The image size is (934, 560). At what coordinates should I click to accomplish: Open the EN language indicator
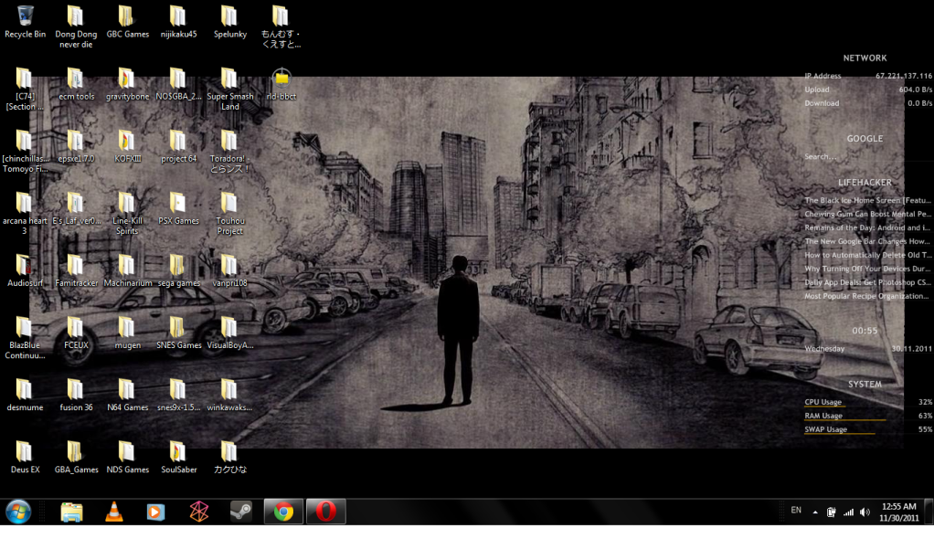click(796, 511)
